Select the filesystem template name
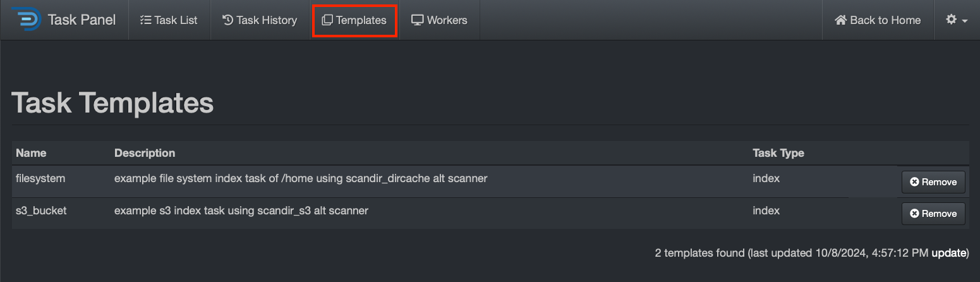The width and height of the screenshot is (980, 282). 40,178
